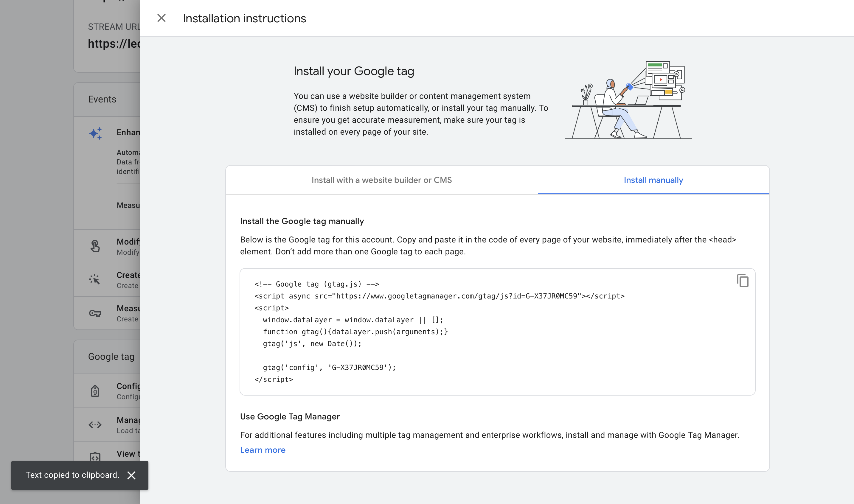This screenshot has height=504, width=854.
Task: Click the Install the Google tag manually heading
Action: [302, 221]
